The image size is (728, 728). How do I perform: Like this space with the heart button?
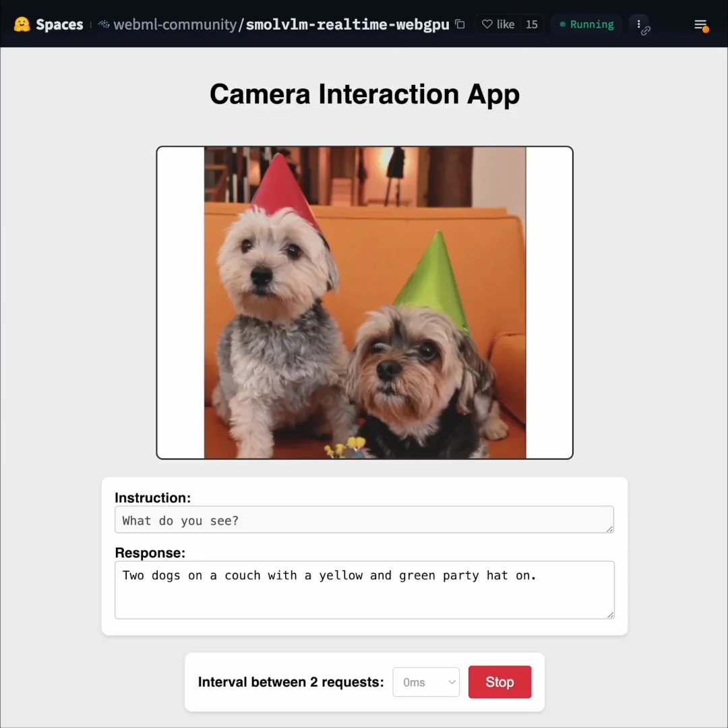[x=498, y=24]
